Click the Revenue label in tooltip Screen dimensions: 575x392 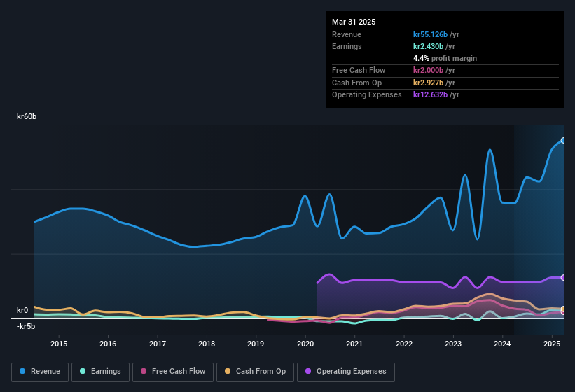[347, 34]
